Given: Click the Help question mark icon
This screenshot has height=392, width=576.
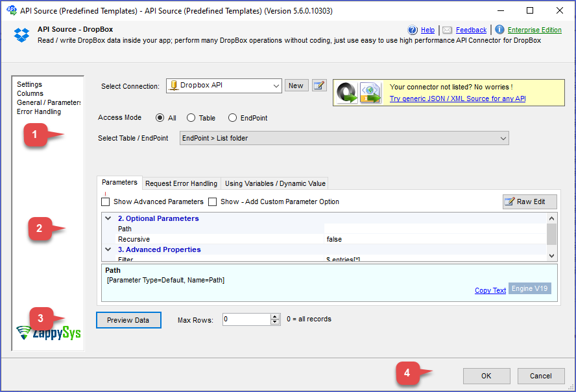Looking at the screenshot, I should (x=413, y=30).
